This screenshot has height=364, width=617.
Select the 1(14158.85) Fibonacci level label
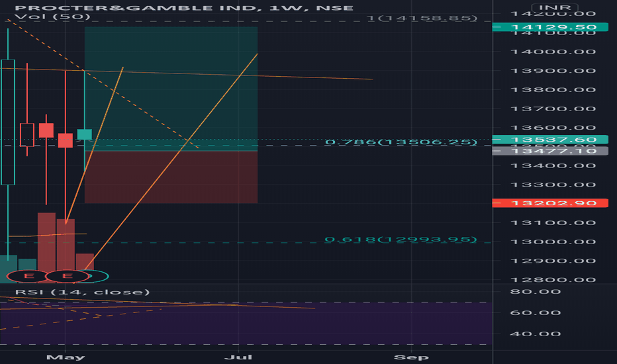tap(422, 18)
